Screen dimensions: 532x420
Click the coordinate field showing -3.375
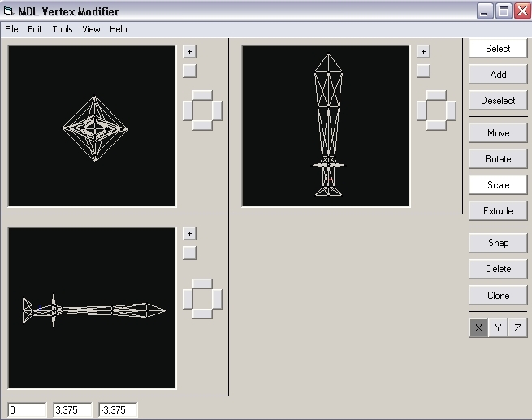pos(118,409)
